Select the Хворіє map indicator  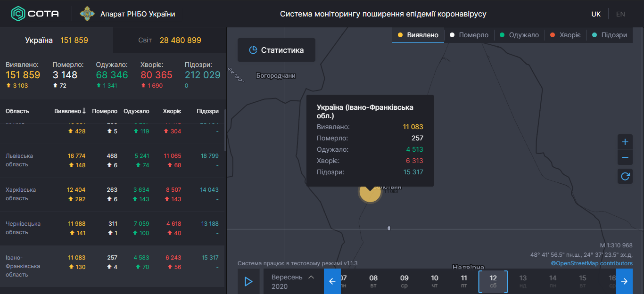point(565,35)
